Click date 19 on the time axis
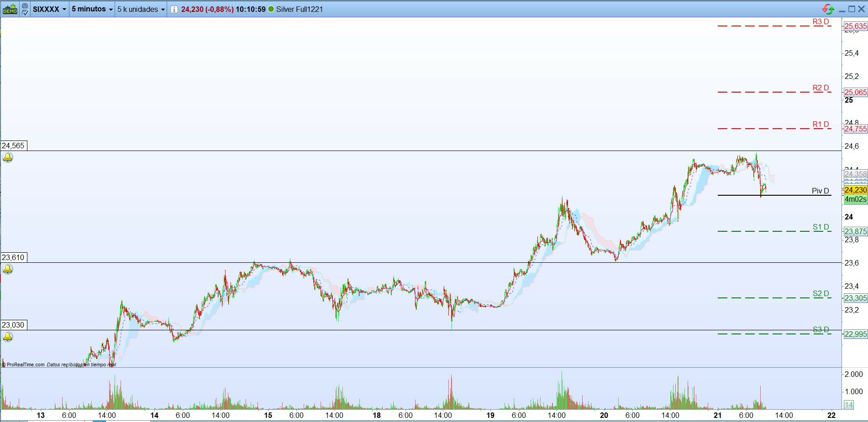Image resolution: width=868 pixels, height=422 pixels. click(x=490, y=415)
